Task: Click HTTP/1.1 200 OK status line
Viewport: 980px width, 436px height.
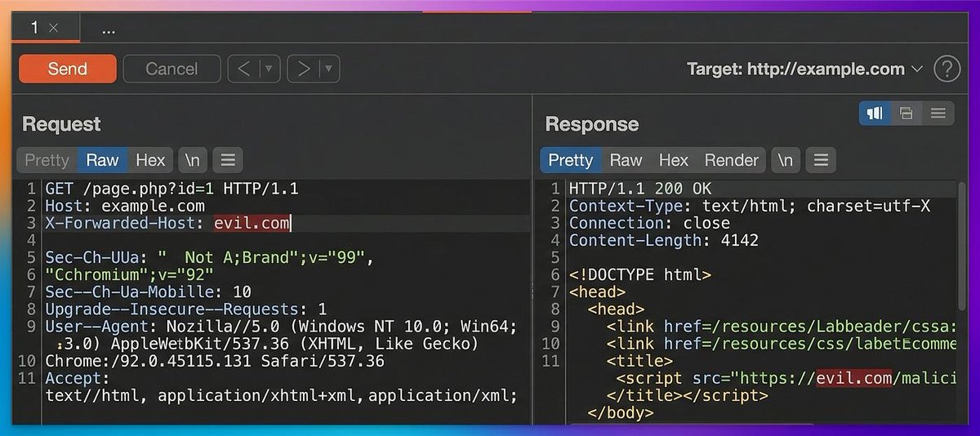Action: 639,189
